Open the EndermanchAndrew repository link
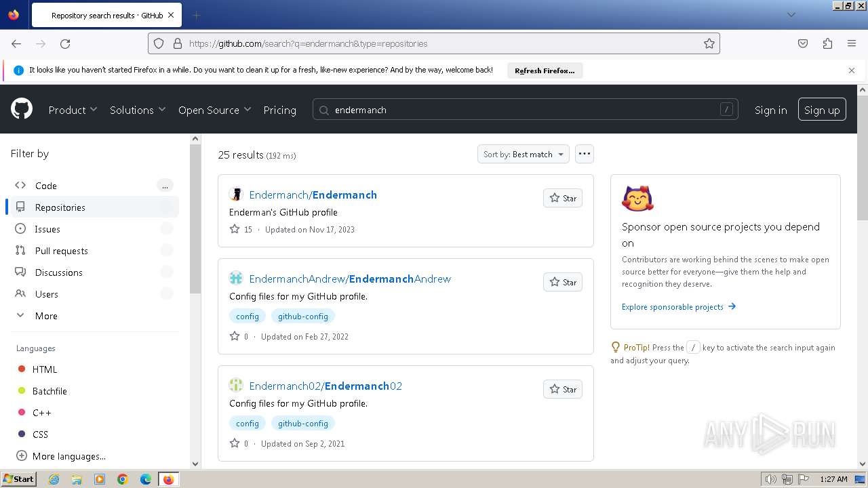 [x=350, y=279]
